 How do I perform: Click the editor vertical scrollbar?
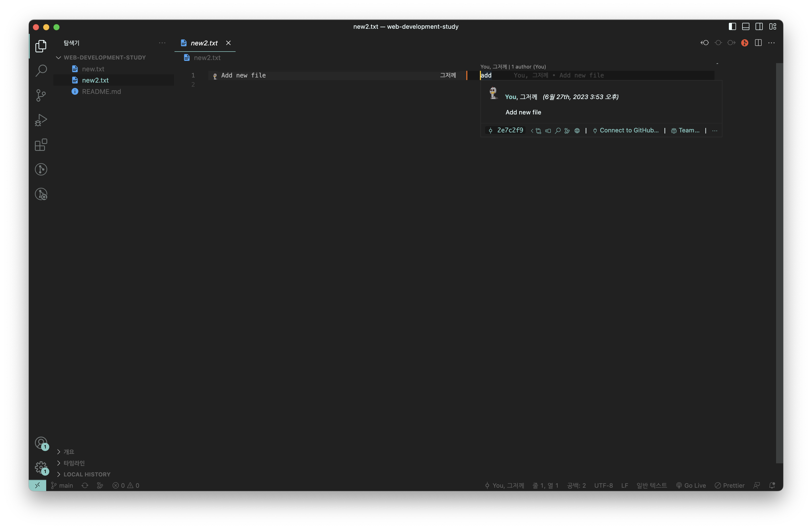click(779, 263)
